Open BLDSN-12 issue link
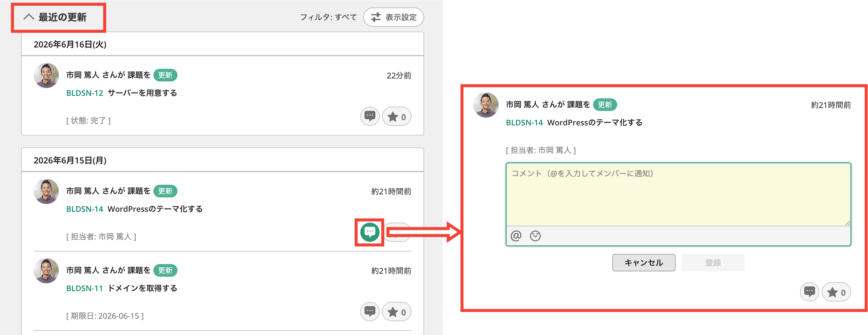Image resolution: width=868 pixels, height=335 pixels. point(85,93)
